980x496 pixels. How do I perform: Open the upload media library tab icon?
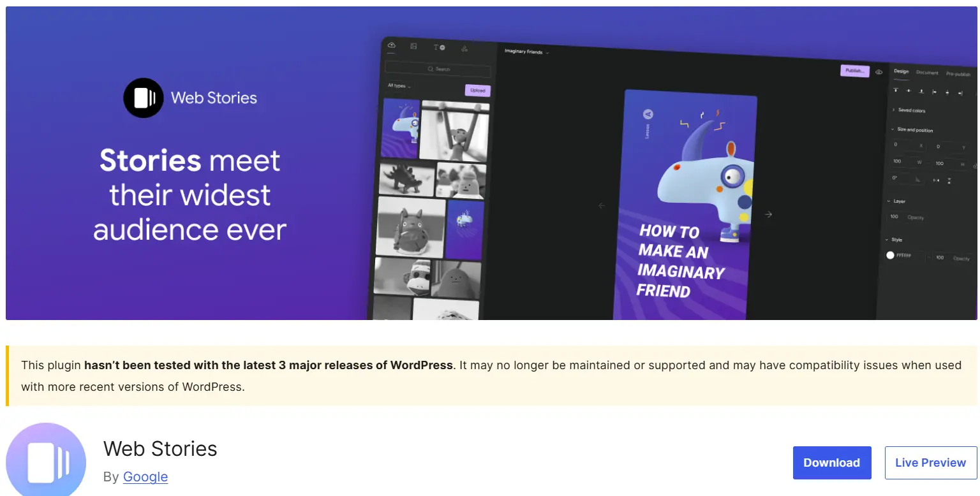391,45
